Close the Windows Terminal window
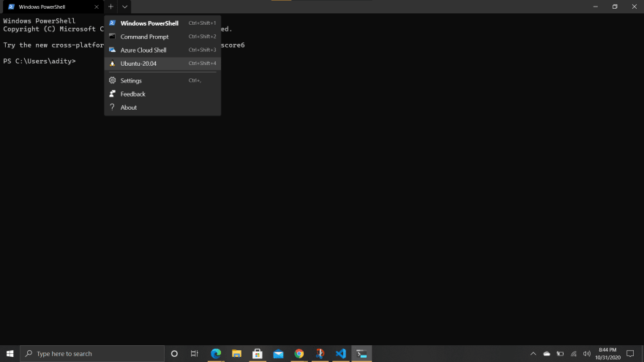The height and width of the screenshot is (362, 644). coord(634,7)
